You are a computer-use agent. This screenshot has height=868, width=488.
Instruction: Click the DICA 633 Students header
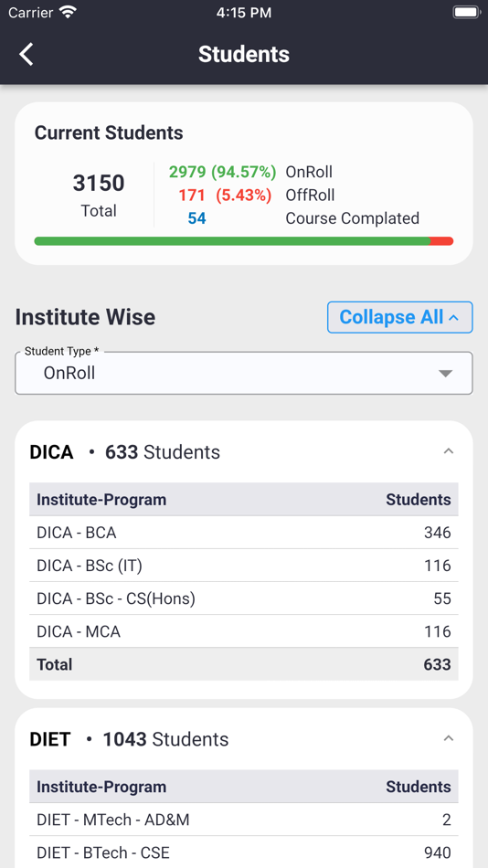(x=124, y=452)
